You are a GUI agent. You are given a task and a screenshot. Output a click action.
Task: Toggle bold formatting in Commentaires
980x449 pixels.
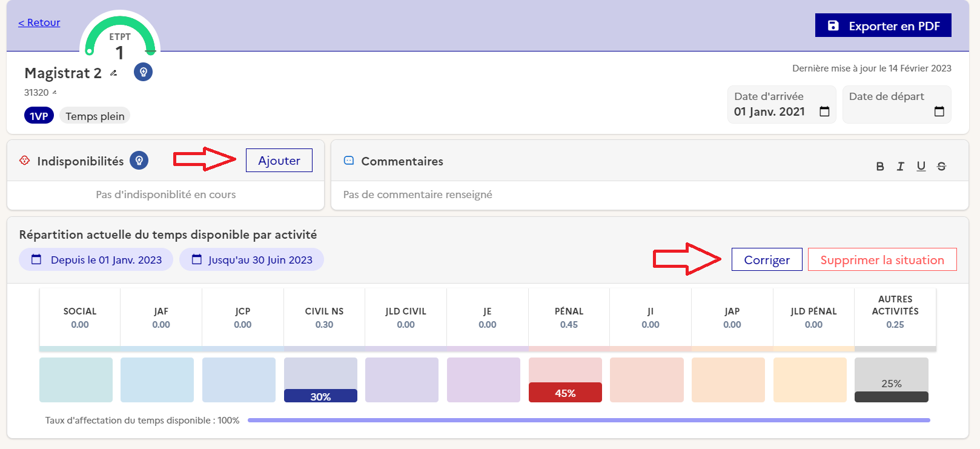880,167
